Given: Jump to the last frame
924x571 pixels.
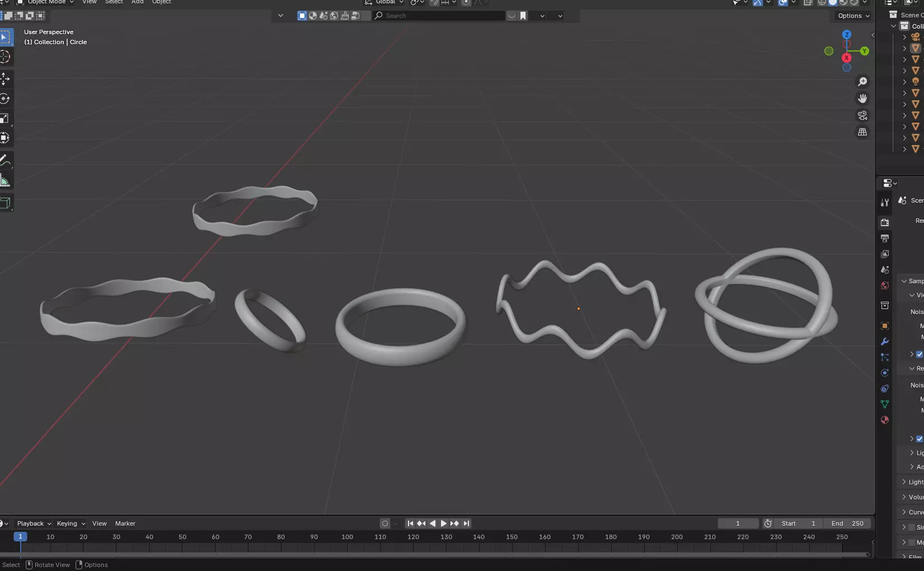Looking at the screenshot, I should click(466, 523).
